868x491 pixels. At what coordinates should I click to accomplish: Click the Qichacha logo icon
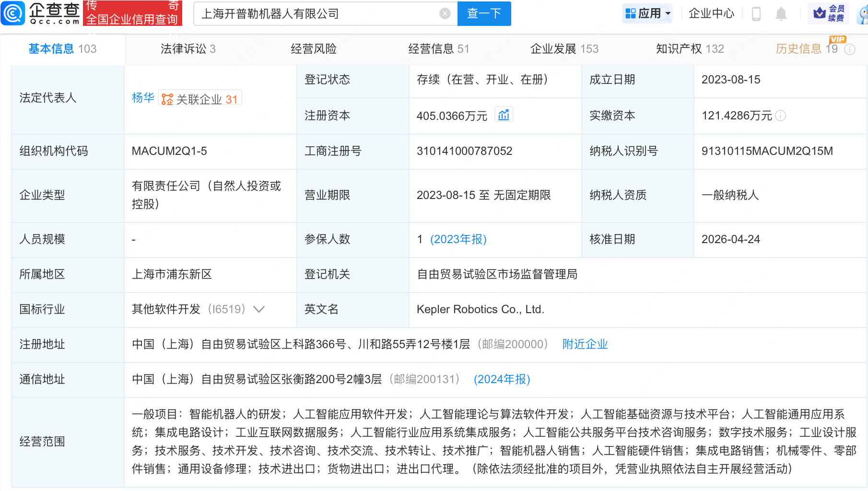tap(13, 13)
